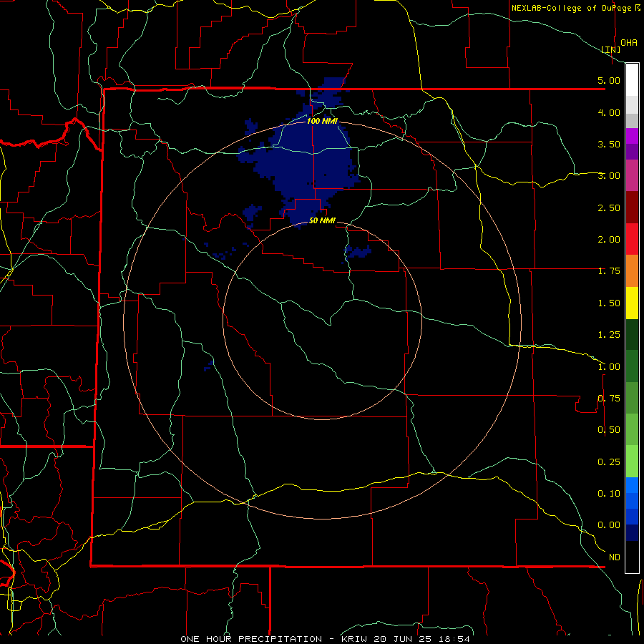Click the NEXLAB-College of DuPage credit text
Viewport: 644px width, 644px height.
[571, 8]
